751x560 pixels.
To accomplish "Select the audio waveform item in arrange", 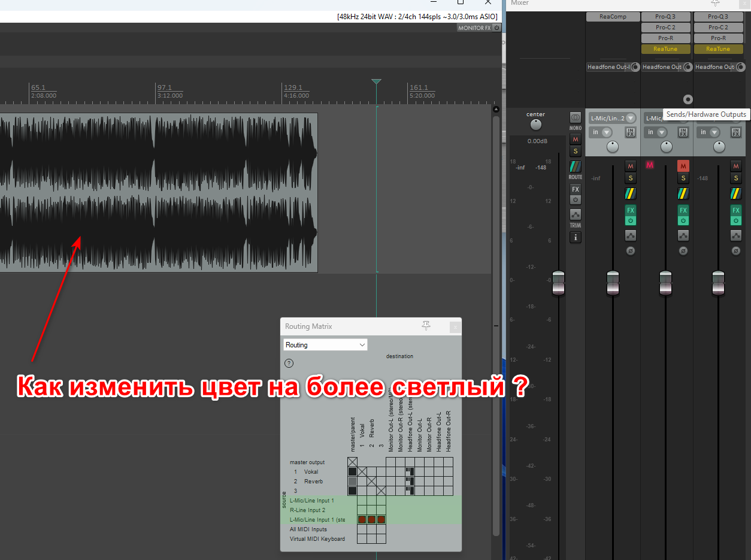I will pyautogui.click(x=159, y=193).
